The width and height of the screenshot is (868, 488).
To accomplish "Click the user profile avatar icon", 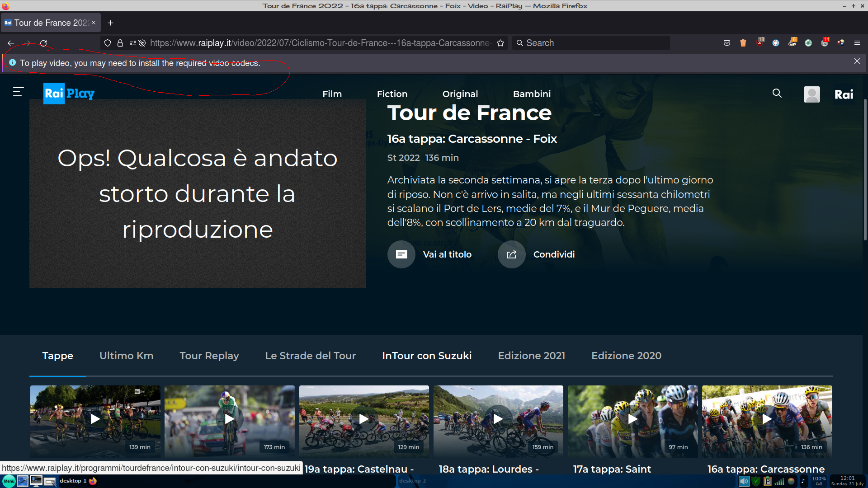I will [x=811, y=94].
